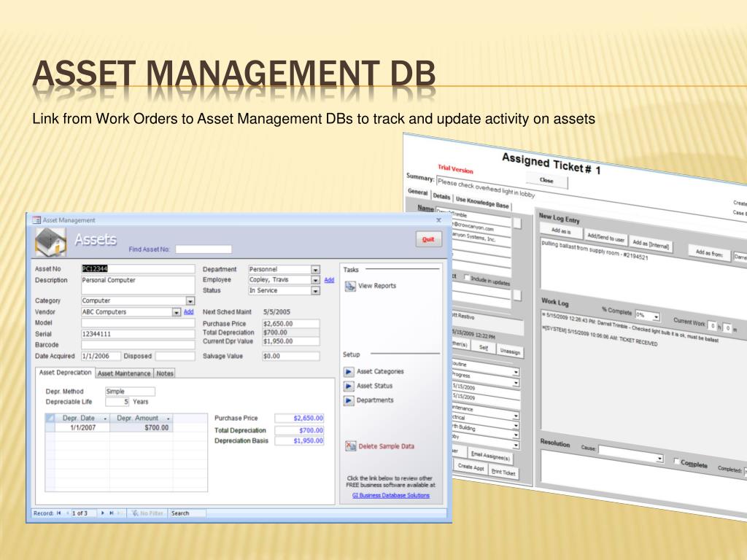
Task: Click the No Filter funnel indicator
Action: [x=147, y=513]
